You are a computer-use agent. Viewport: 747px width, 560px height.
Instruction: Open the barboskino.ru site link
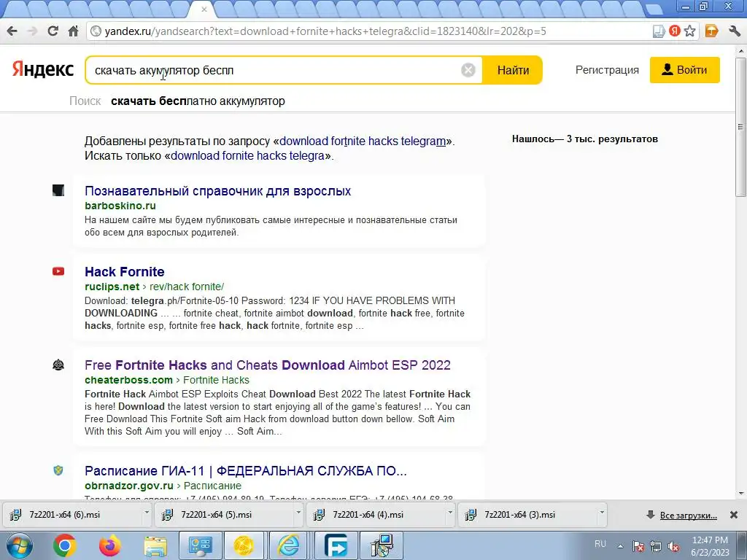tap(120, 206)
